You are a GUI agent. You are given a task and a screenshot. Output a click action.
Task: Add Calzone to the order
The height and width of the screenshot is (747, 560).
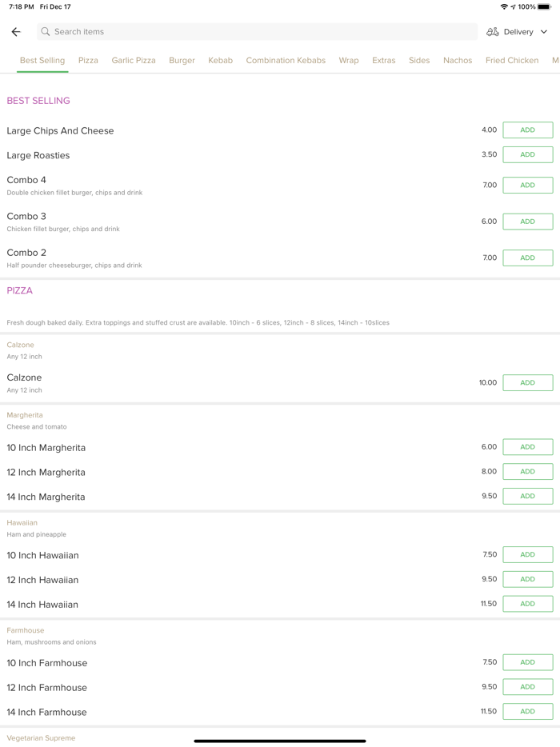click(x=527, y=383)
